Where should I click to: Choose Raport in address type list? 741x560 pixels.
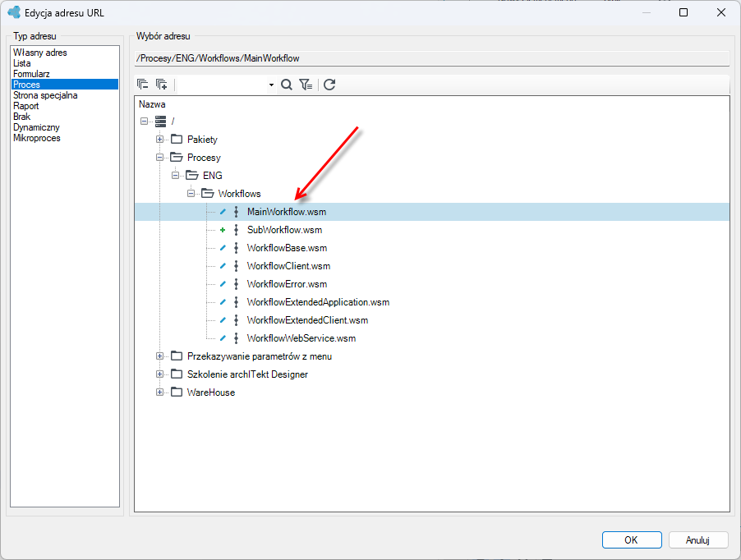point(26,106)
